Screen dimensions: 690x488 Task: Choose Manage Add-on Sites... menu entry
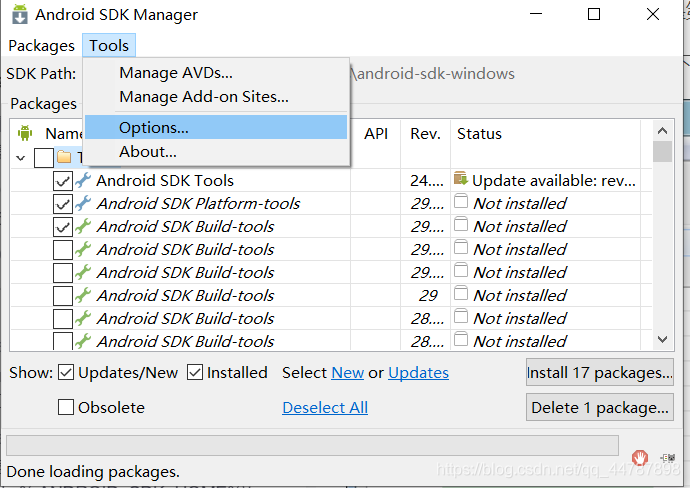[216, 97]
